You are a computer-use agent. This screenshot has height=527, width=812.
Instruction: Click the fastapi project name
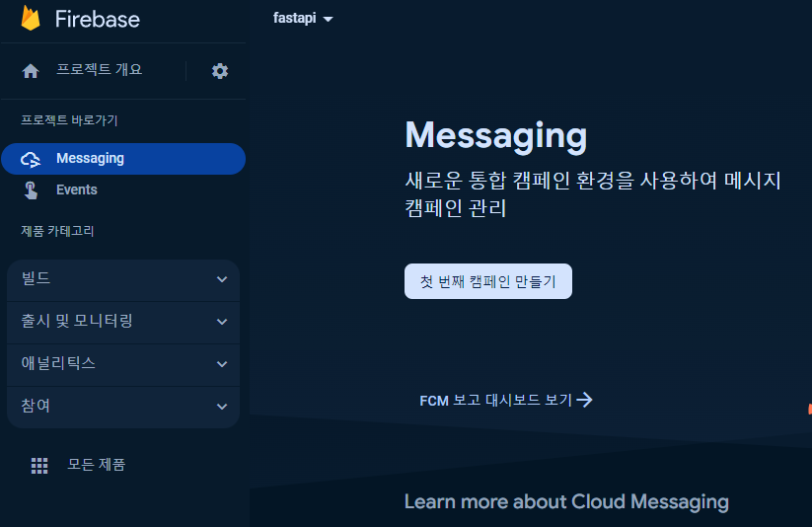point(295,18)
